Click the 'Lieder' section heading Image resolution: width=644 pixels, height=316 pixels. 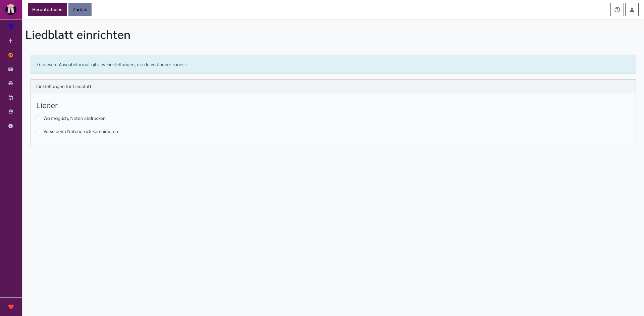[x=47, y=105]
